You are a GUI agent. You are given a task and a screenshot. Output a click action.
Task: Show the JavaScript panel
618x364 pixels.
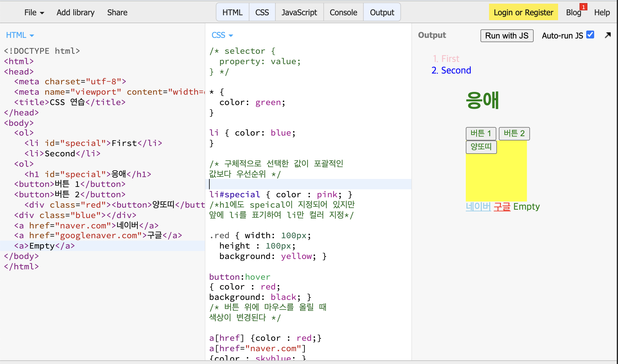299,13
